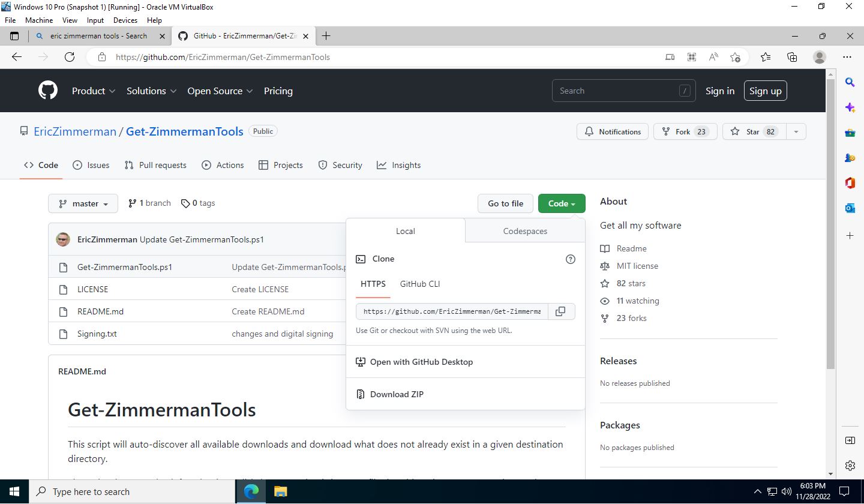Click the Star button

[x=754, y=131]
